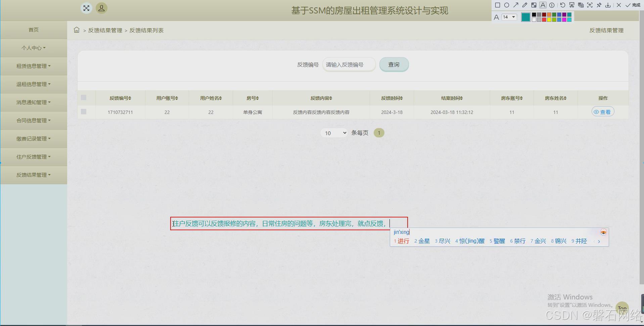The height and width of the screenshot is (326, 644).
Task: Click the 查询 search button
Action: (394, 64)
